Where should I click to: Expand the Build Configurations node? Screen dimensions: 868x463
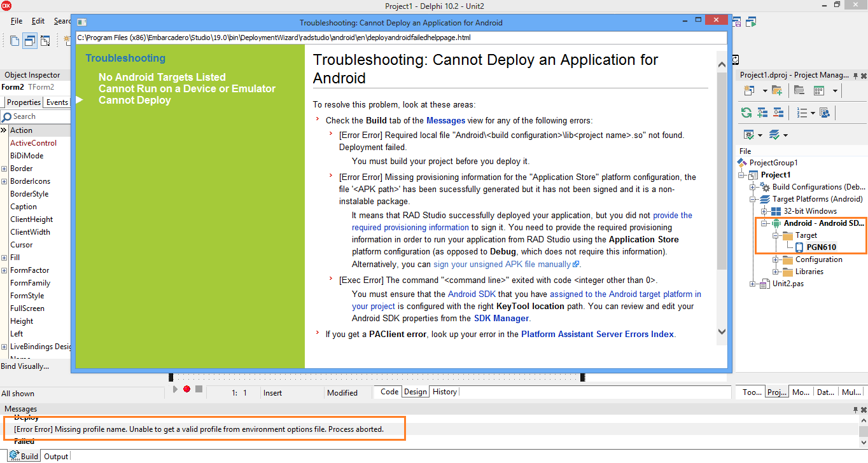753,187
